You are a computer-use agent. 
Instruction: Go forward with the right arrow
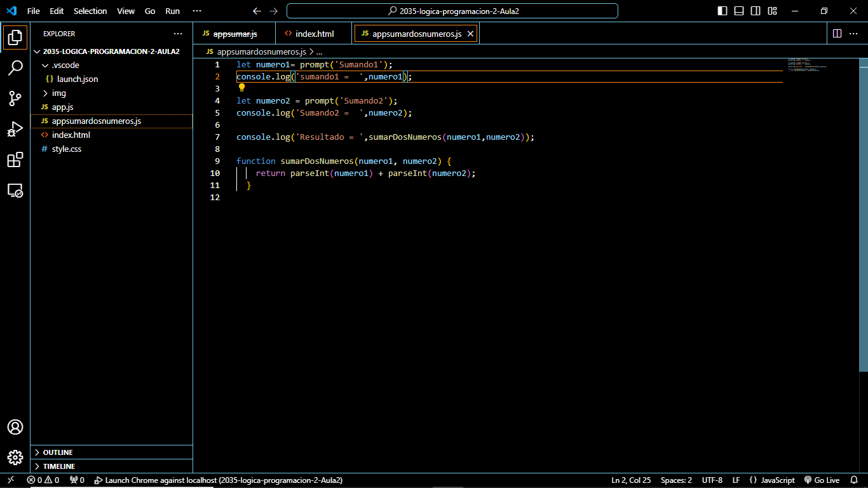[274, 11]
